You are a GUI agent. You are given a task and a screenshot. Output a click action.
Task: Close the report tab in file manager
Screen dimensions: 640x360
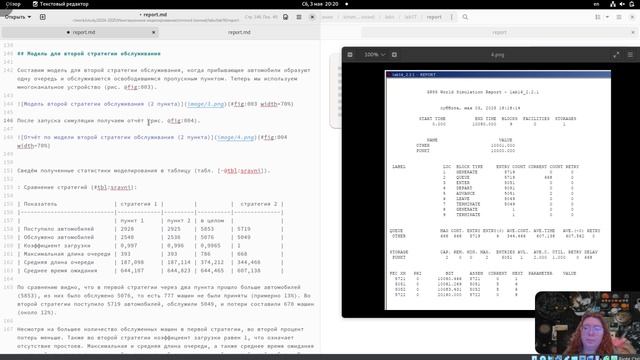(633, 32)
